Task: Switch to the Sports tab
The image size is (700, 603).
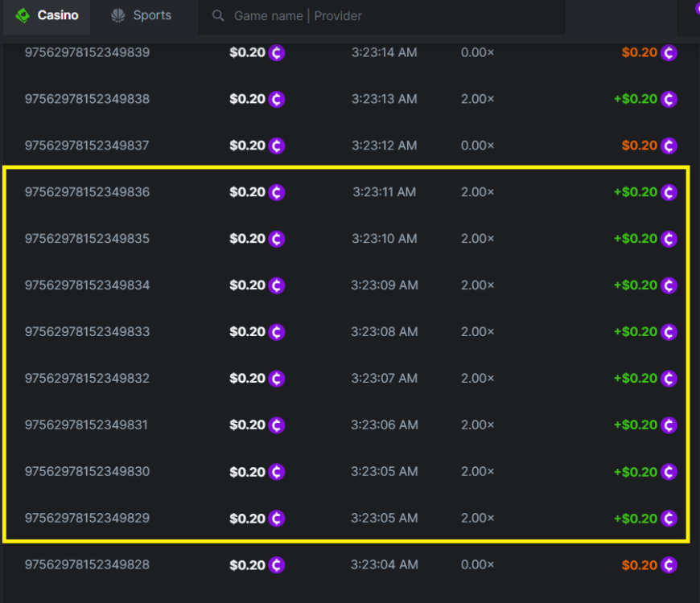Action: click(142, 15)
